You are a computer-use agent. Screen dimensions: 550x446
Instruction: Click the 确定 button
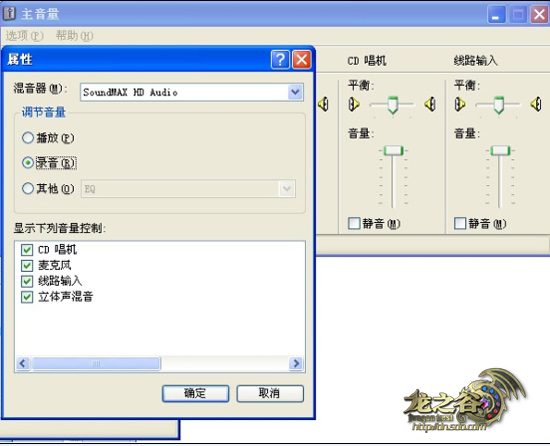coord(195,393)
